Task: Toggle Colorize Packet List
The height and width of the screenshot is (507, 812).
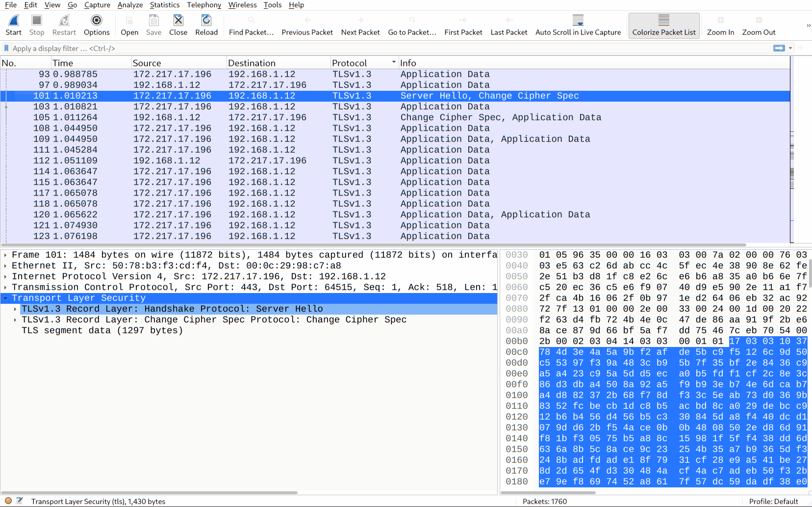Action: [x=664, y=25]
